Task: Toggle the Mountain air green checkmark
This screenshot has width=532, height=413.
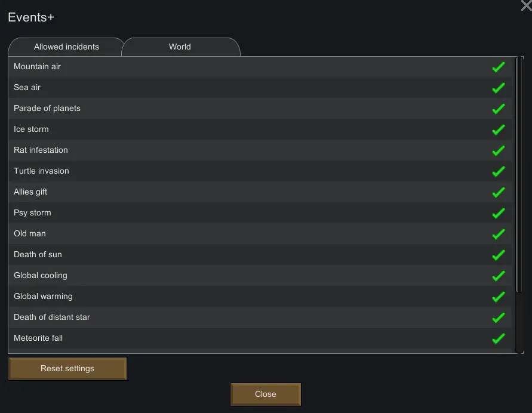Action: [x=499, y=67]
